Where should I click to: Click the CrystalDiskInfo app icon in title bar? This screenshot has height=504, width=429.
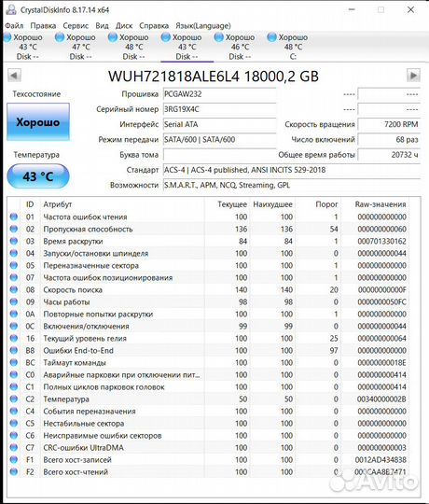11,9
